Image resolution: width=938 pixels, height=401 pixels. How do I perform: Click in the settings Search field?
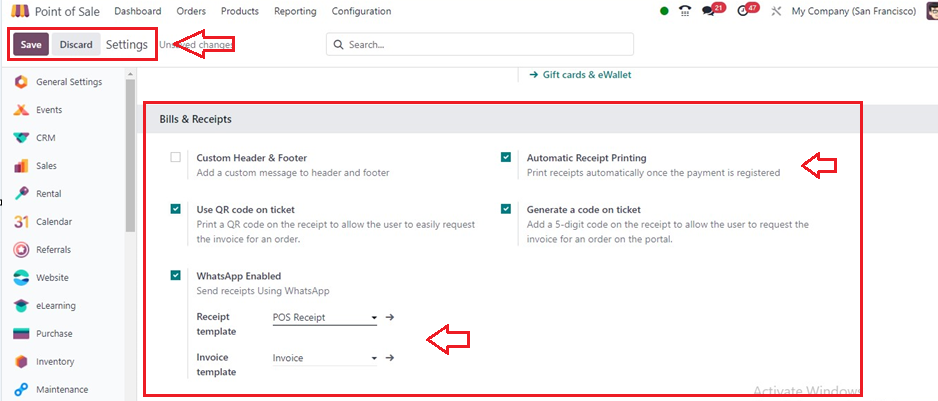pyautogui.click(x=480, y=44)
